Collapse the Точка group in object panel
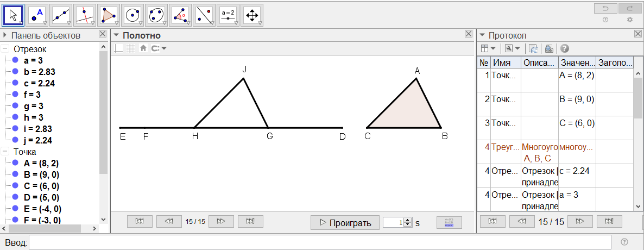The width and height of the screenshot is (644, 250). pyautogui.click(x=5, y=152)
